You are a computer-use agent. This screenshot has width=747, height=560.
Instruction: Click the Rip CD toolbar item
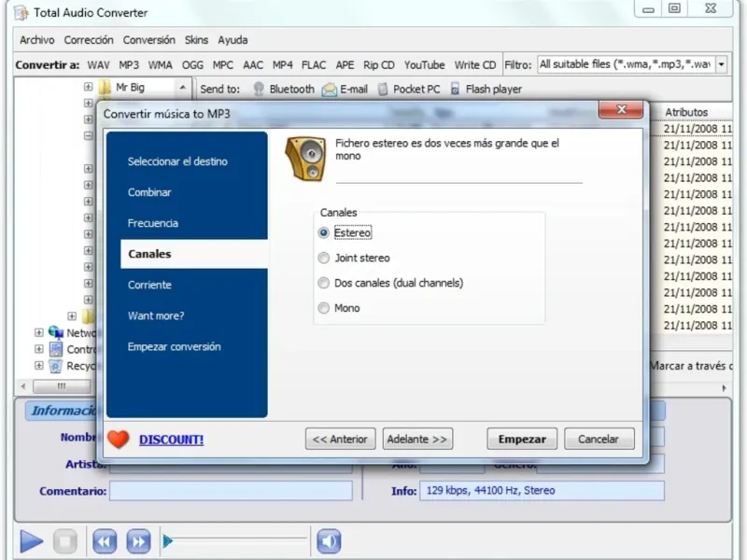pyautogui.click(x=379, y=65)
